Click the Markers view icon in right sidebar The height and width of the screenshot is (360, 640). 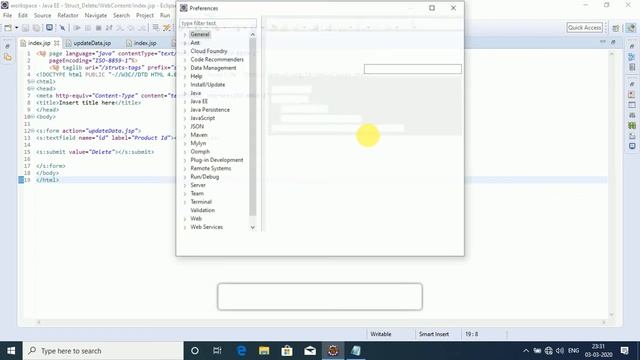pyautogui.click(x=632, y=95)
